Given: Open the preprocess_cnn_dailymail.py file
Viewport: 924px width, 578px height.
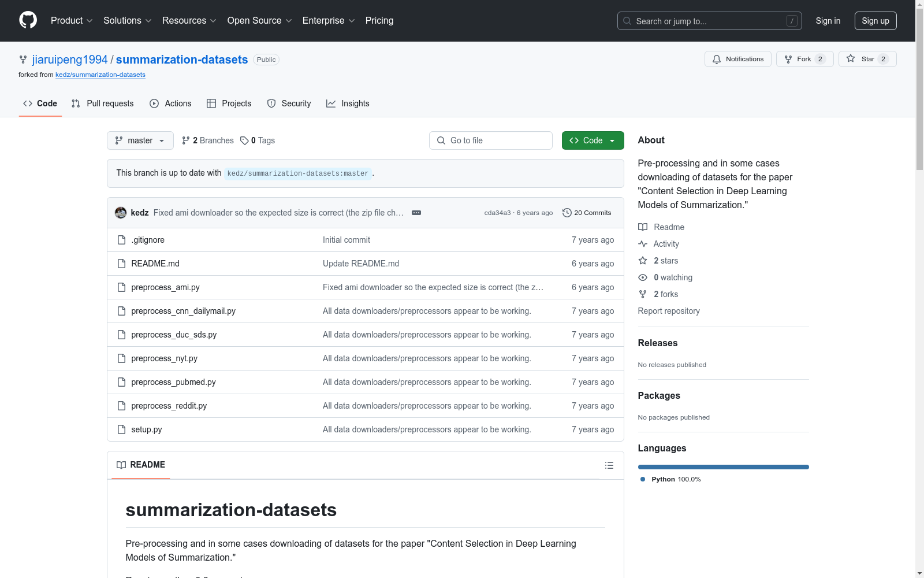Looking at the screenshot, I should [x=184, y=311].
